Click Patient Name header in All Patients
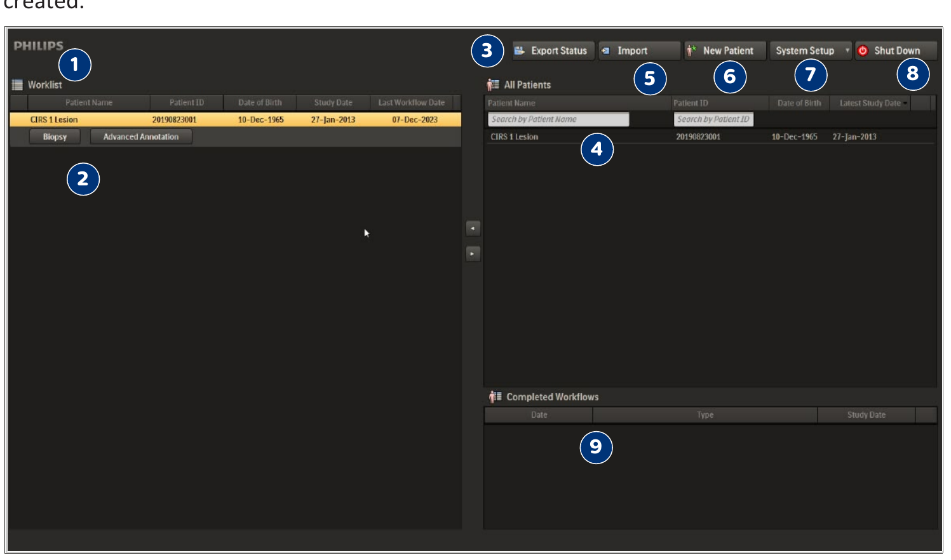This screenshot has width=951, height=560. (x=577, y=103)
